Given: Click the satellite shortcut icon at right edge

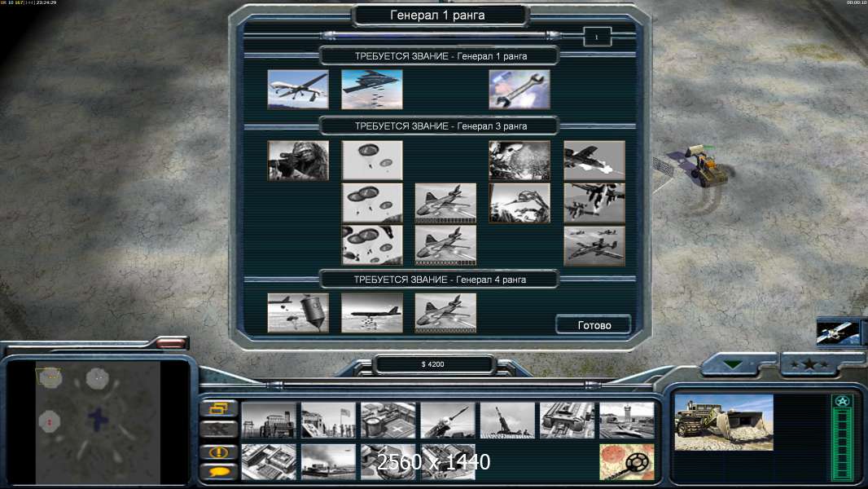Looking at the screenshot, I should [x=839, y=332].
